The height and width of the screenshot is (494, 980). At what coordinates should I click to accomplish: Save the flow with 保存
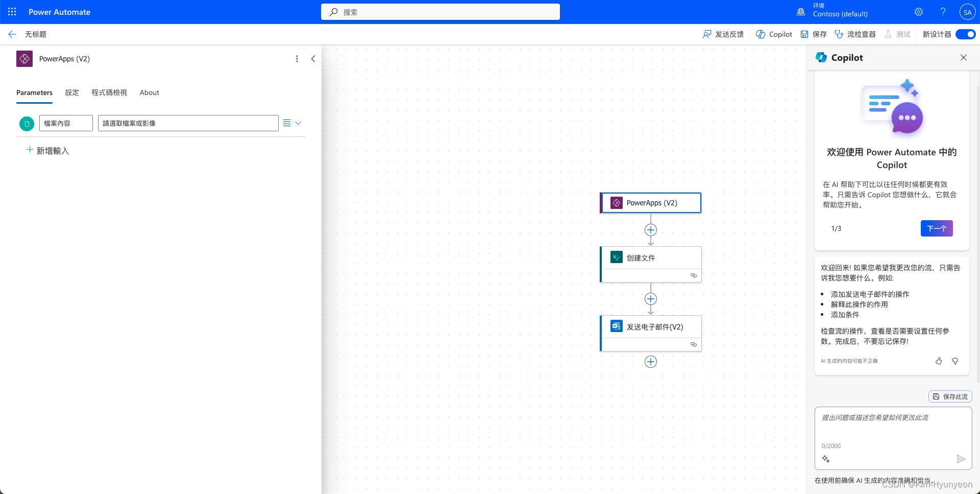[814, 34]
